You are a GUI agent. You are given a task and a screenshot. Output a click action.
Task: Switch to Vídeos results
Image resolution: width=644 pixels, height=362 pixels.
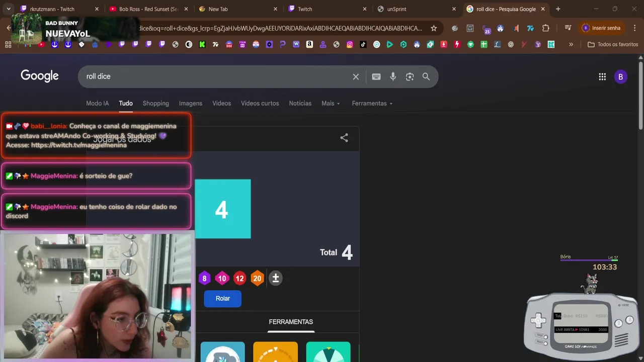[x=221, y=103]
